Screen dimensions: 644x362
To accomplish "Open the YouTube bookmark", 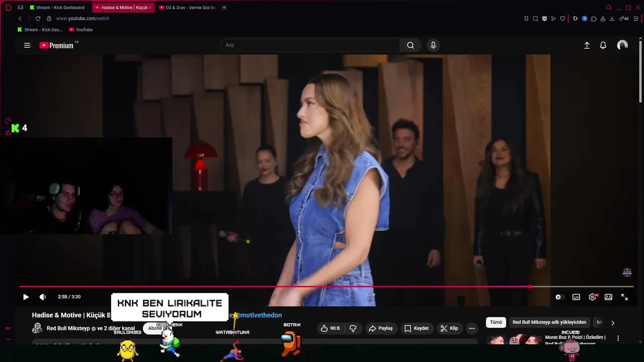I will tap(81, 30).
